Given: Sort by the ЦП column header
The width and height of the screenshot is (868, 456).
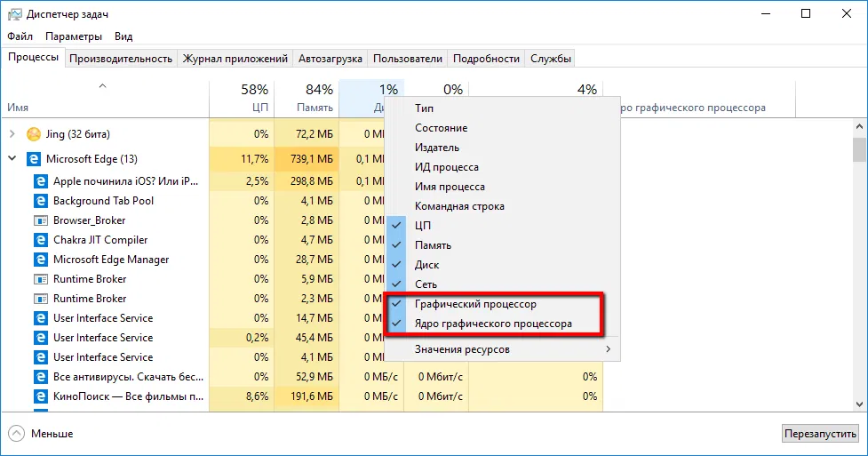Looking at the screenshot, I should point(242,99).
